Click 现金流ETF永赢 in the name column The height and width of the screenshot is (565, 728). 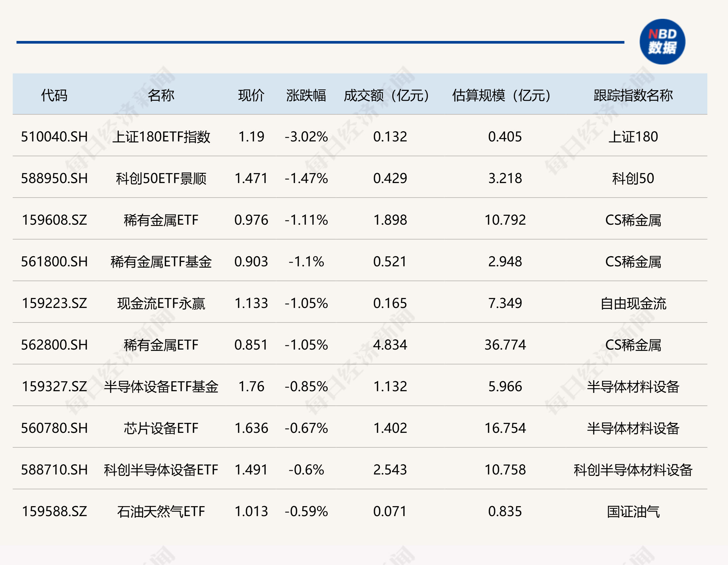(161, 304)
